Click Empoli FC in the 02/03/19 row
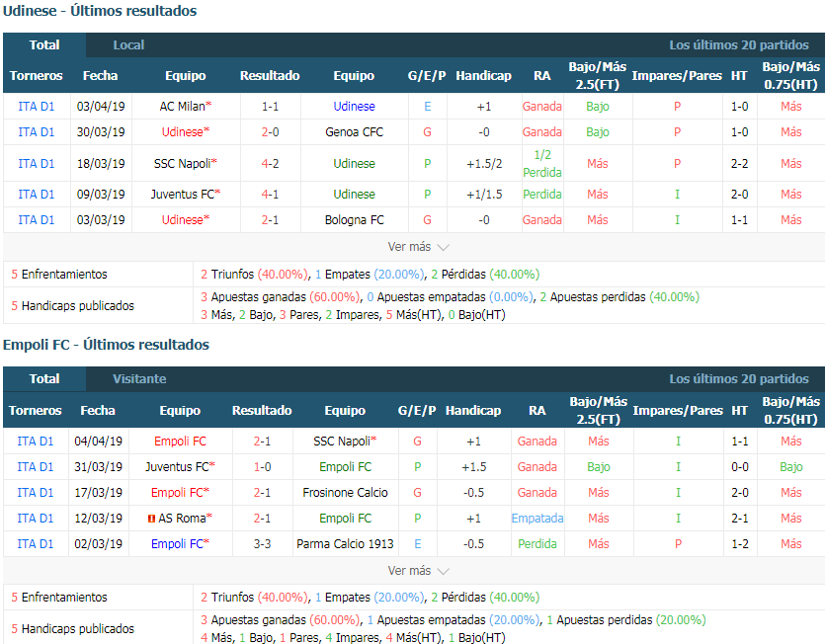The height and width of the screenshot is (644, 825). click(x=177, y=544)
